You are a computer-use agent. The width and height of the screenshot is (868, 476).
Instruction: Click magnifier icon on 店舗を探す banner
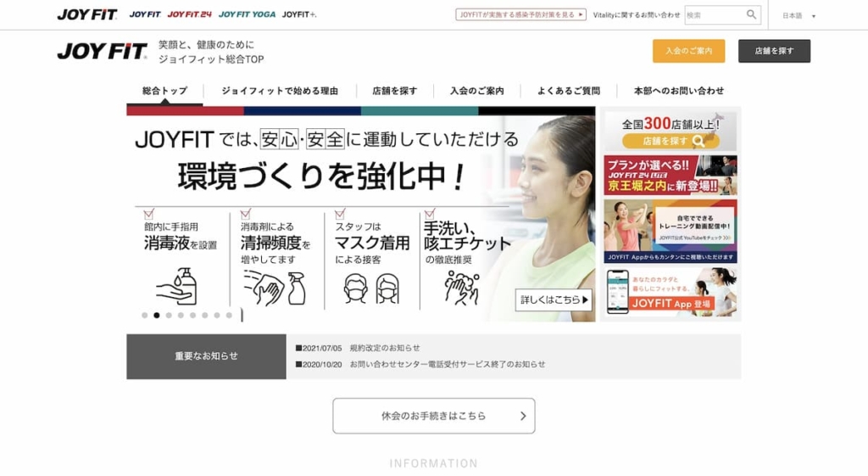click(x=698, y=142)
